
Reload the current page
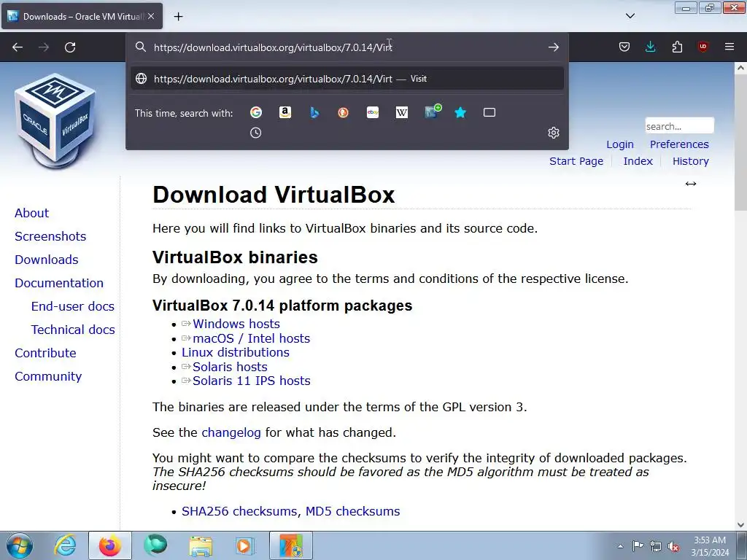coord(70,47)
